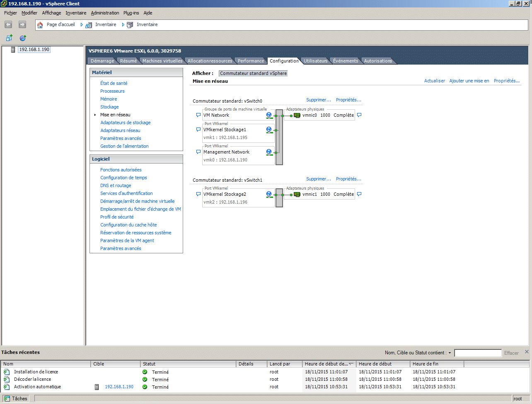The width and height of the screenshot is (532, 404).
Task: Open DNS et routage settings
Action: pos(116,185)
